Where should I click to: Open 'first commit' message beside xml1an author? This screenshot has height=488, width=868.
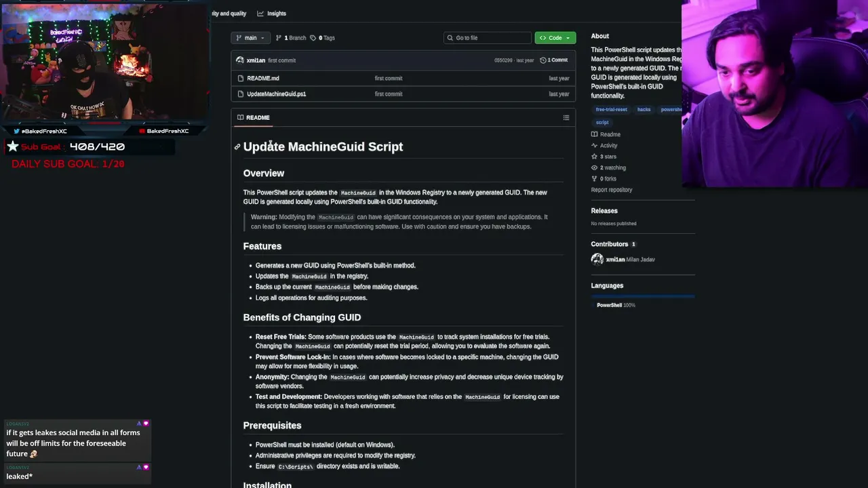[282, 60]
